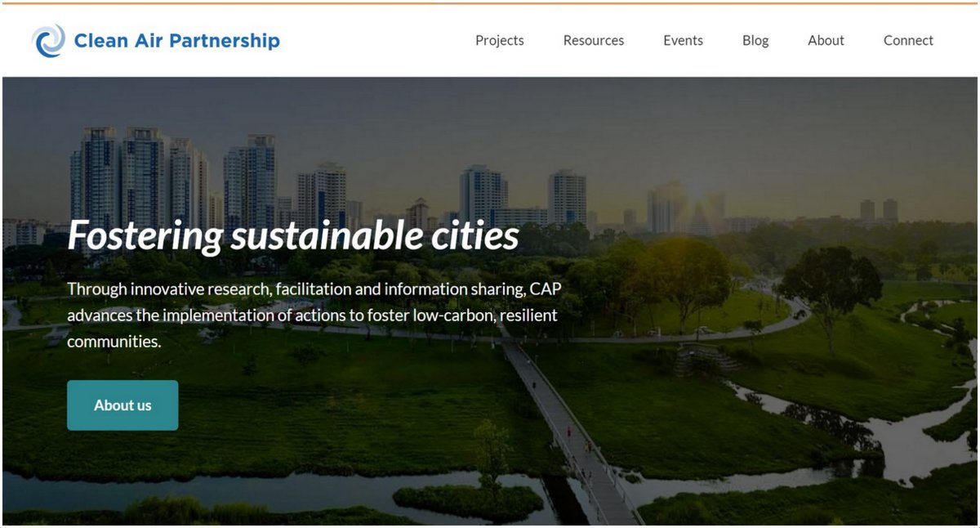Open the About menu item

(x=826, y=40)
